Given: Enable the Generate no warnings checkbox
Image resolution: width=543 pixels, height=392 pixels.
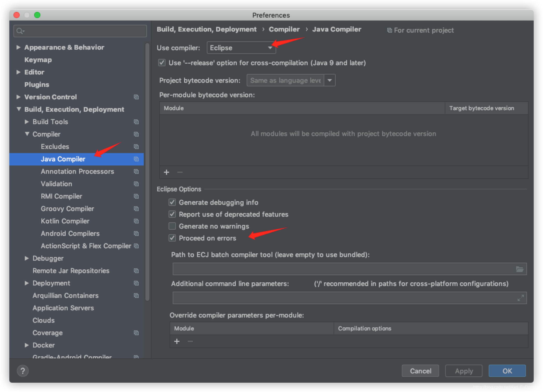Looking at the screenshot, I should coord(172,226).
